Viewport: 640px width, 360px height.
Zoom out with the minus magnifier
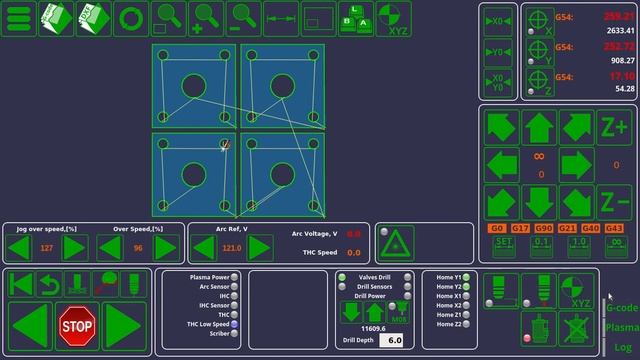[x=244, y=19]
